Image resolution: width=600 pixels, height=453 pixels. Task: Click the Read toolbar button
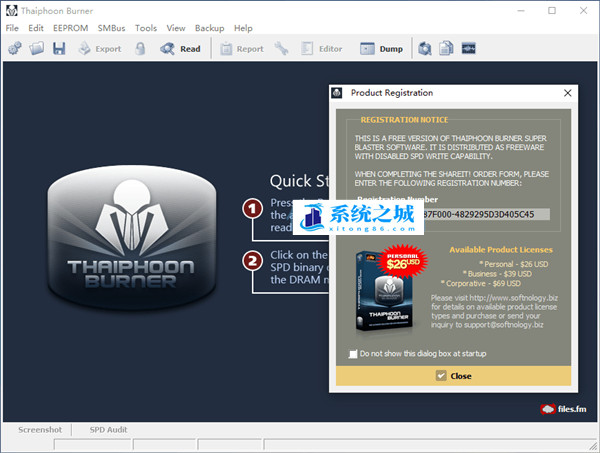pyautogui.click(x=180, y=49)
